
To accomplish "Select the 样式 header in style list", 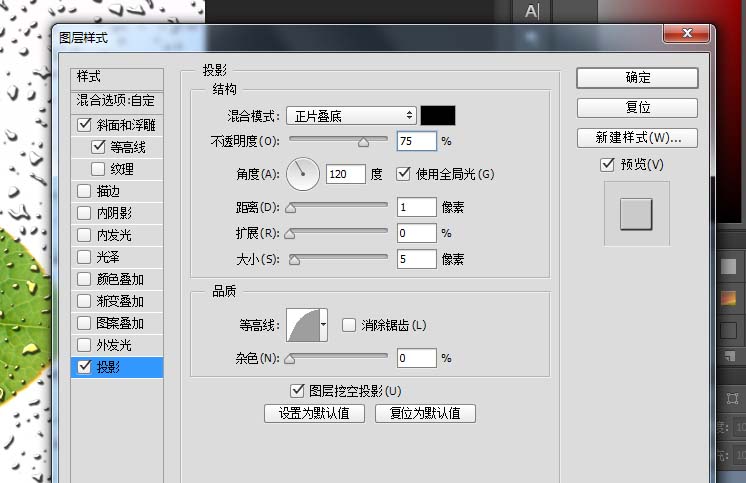I will [x=117, y=79].
